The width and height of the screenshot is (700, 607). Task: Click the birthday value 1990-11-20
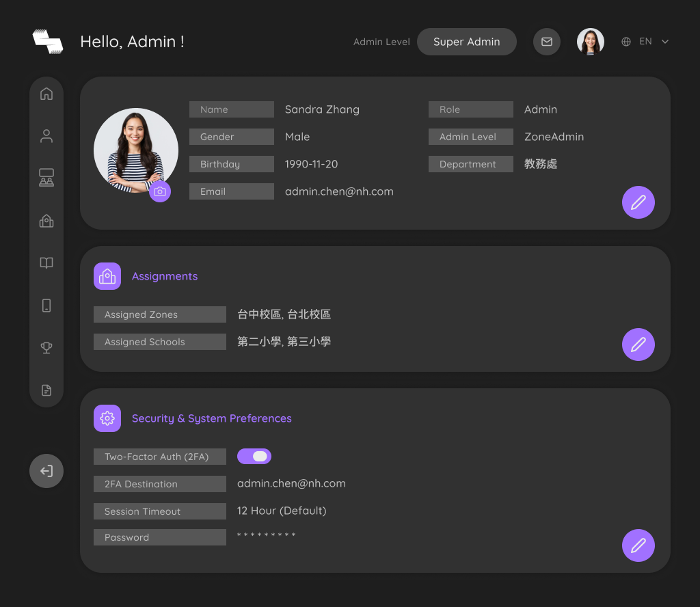[x=311, y=164]
